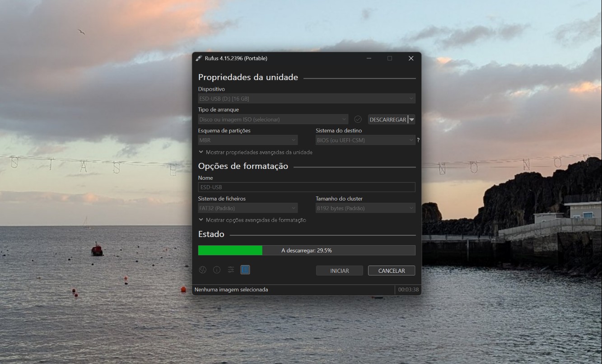The height and width of the screenshot is (364, 602).
Task: Open the log window icon
Action: 245,270
